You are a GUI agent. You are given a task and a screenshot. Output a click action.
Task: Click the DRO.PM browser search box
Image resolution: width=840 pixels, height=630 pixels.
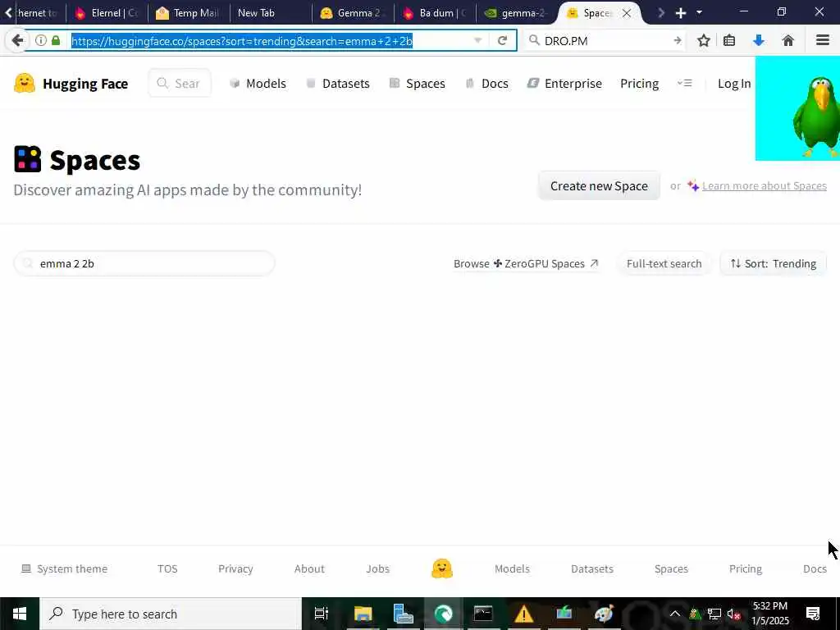click(x=605, y=40)
